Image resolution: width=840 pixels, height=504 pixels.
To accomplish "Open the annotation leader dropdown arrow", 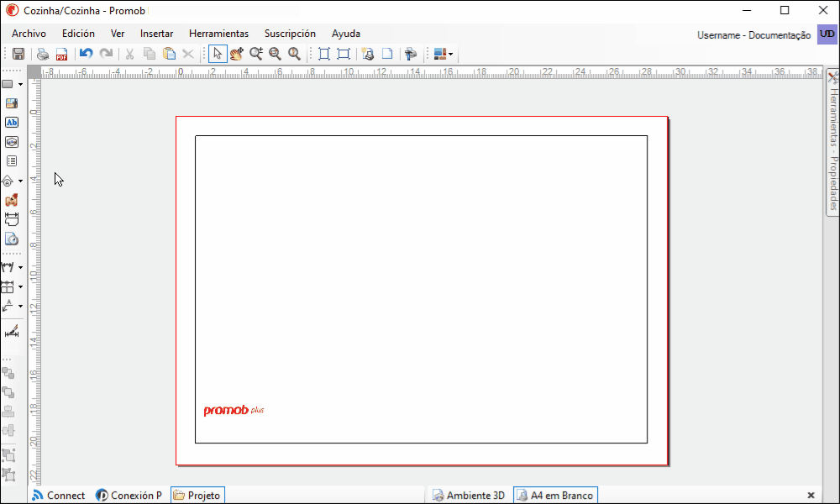I will pos(20,306).
